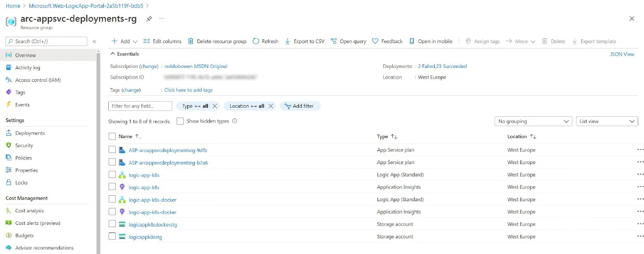Check the ASP-arcappsvcdeploymentsrg-9dfb row checkbox
Screen dimensions: 644x254
coord(112,150)
